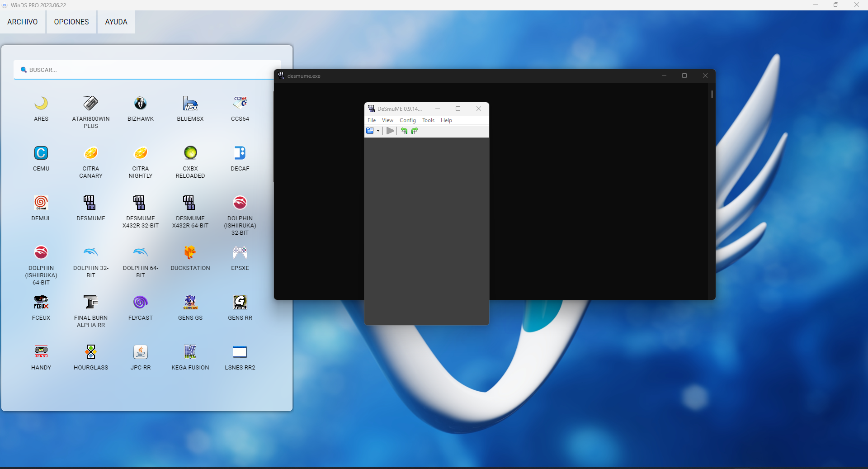The image size is (868, 469).
Task: Maximize the DeSmuME 0.9.14 window
Action: click(x=458, y=109)
